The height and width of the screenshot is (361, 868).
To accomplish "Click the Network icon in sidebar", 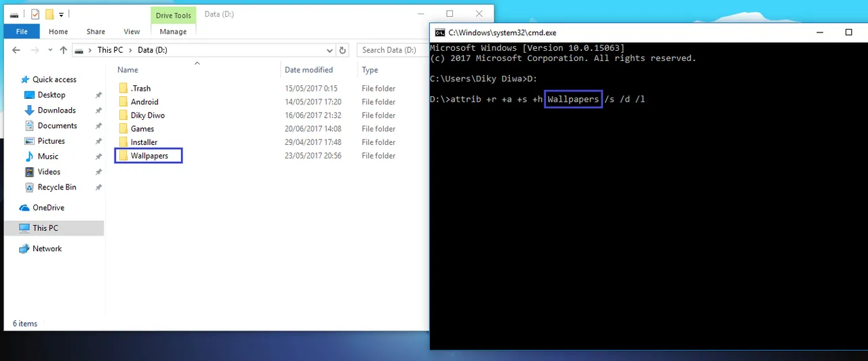I will (24, 249).
